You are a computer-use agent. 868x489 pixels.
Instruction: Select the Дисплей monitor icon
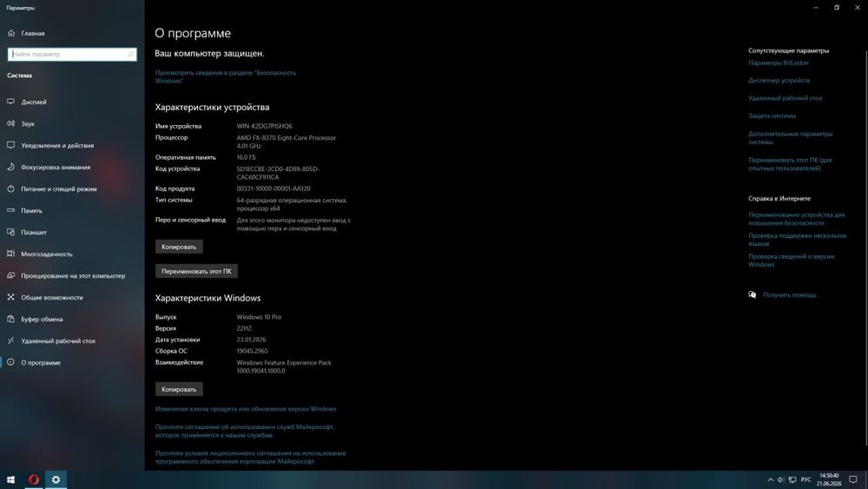[x=10, y=102]
